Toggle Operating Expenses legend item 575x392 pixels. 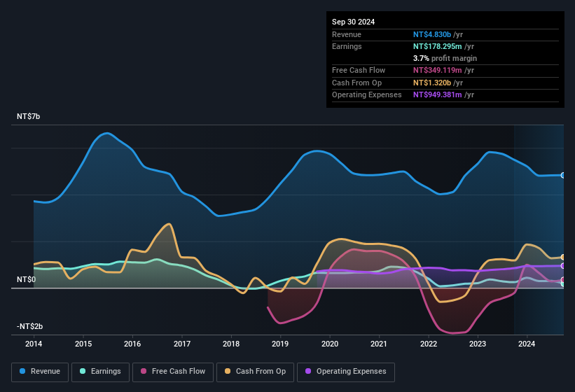[x=345, y=371]
